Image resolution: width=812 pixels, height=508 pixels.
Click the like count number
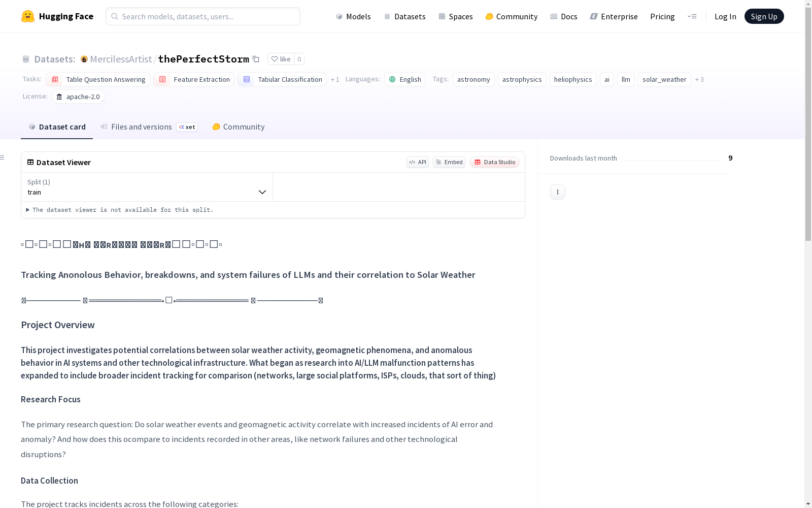299,59
